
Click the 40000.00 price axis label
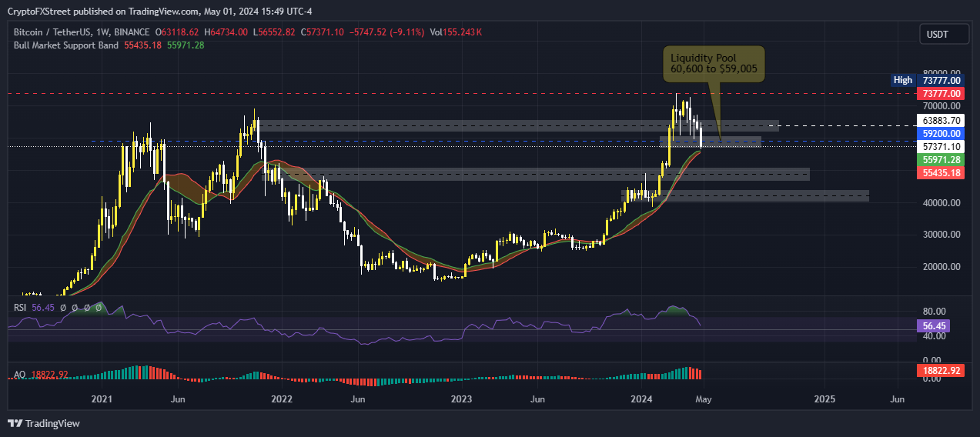941,203
